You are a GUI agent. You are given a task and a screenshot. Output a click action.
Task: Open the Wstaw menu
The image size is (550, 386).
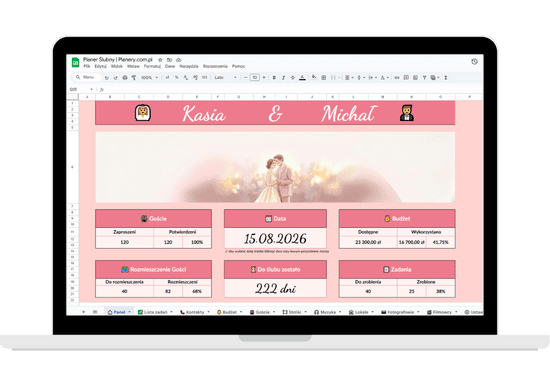(x=133, y=66)
